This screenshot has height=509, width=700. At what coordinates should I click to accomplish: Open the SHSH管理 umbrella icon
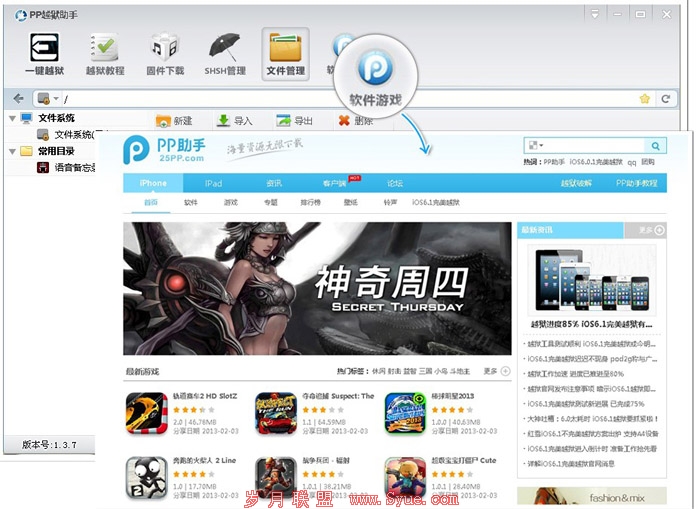click(x=225, y=54)
